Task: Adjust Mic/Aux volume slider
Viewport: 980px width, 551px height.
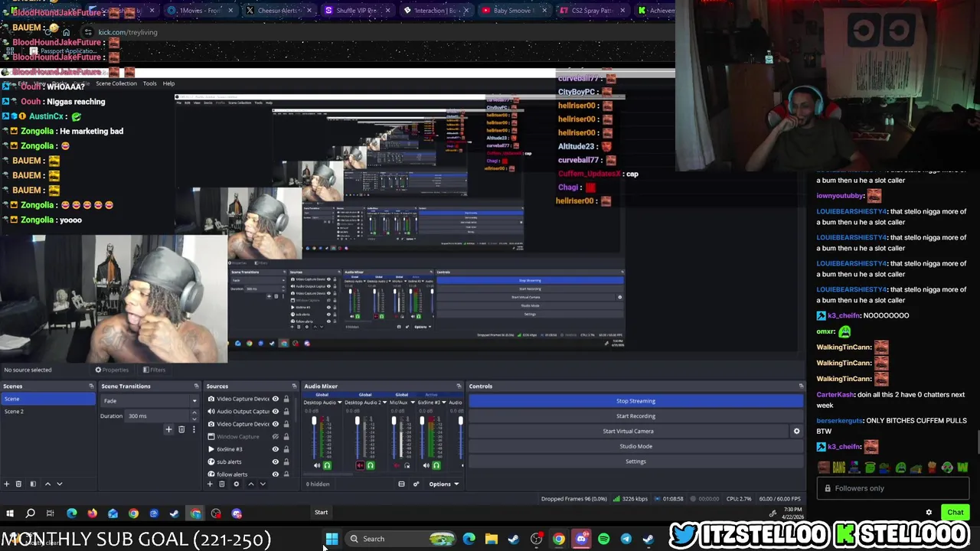Action: click(x=394, y=436)
